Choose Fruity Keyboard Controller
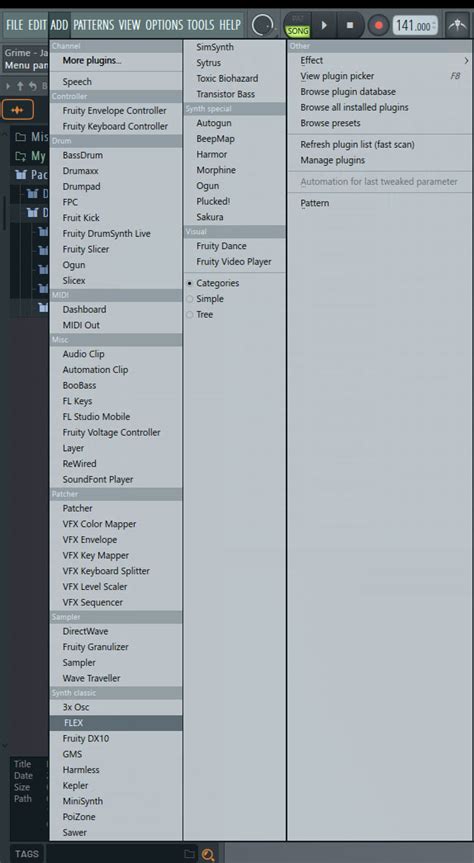 tap(116, 126)
